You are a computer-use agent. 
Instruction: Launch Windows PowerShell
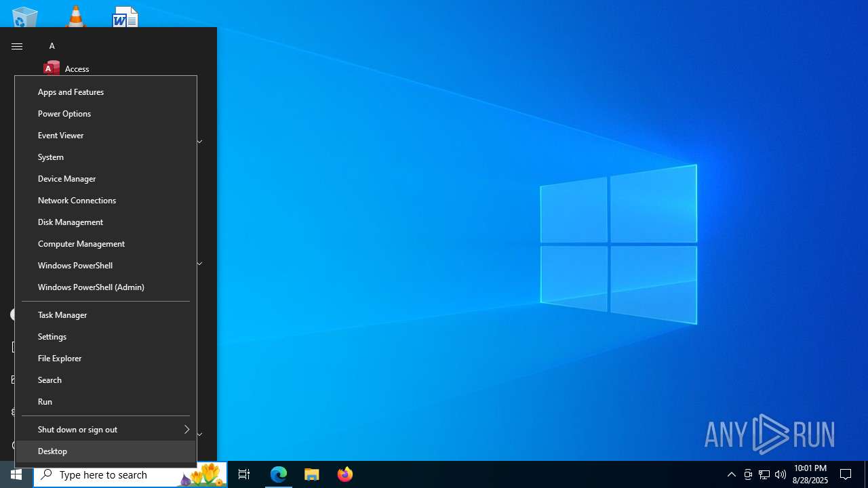click(106, 265)
